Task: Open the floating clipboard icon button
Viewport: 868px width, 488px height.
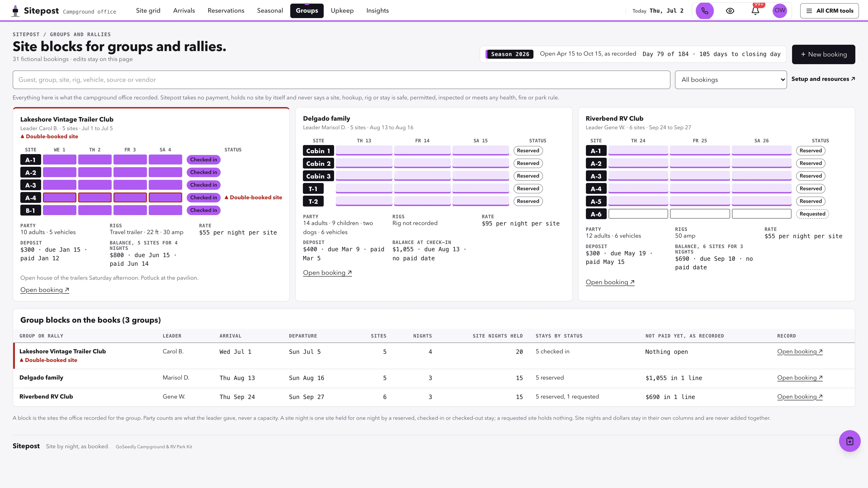Action: pos(849,441)
